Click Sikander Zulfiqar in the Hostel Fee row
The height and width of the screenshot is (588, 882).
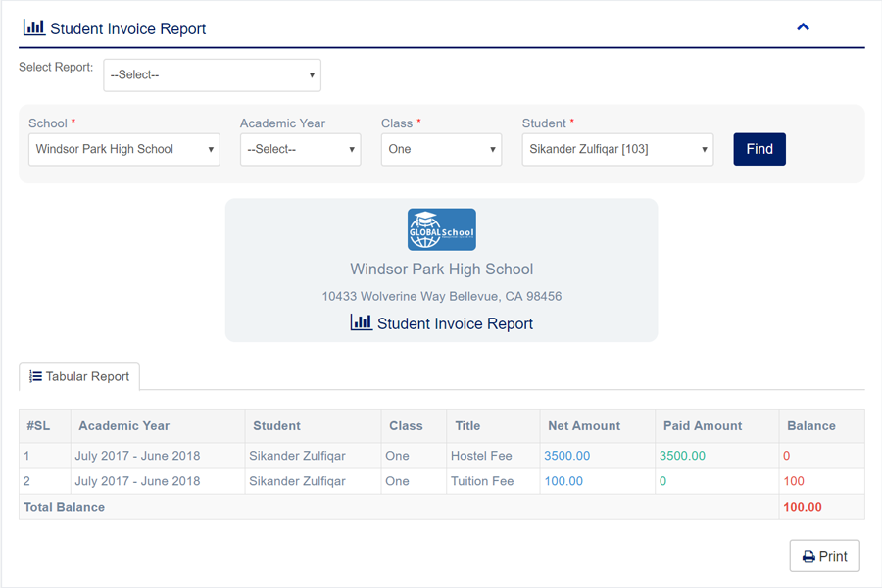click(x=298, y=456)
